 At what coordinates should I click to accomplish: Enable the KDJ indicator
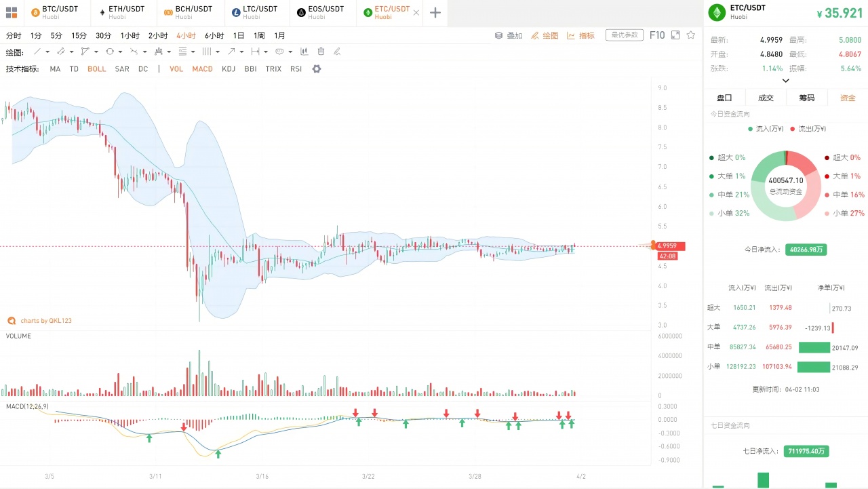229,69
